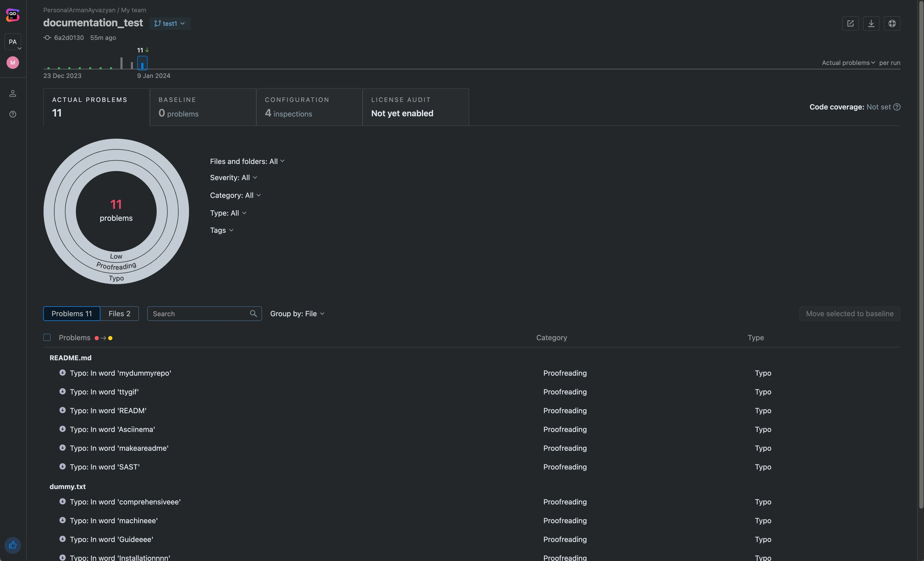Open the user account icon in sidebar
This screenshot has height=561, width=924.
pyautogui.click(x=13, y=93)
